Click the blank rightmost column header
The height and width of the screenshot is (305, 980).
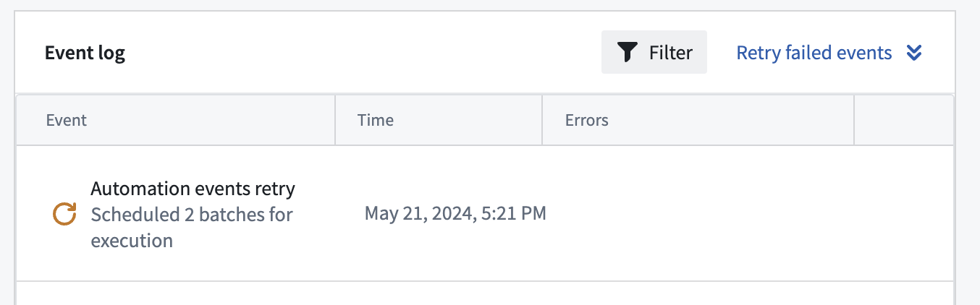(x=904, y=120)
